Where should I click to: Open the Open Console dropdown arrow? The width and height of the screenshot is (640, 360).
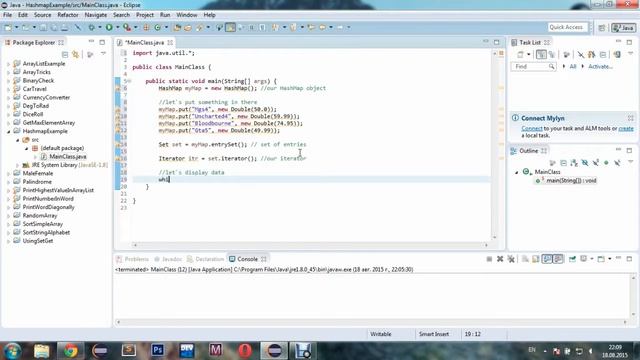click(610, 259)
